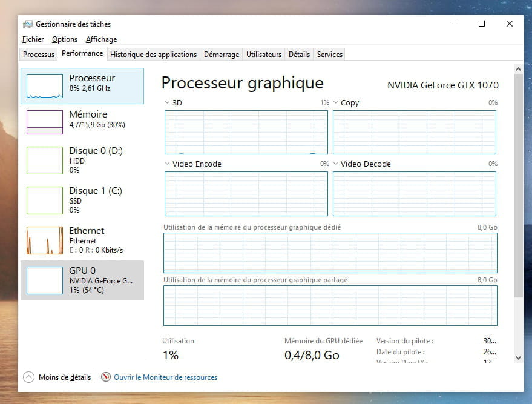Click the Video Encode usage graph

point(246,193)
